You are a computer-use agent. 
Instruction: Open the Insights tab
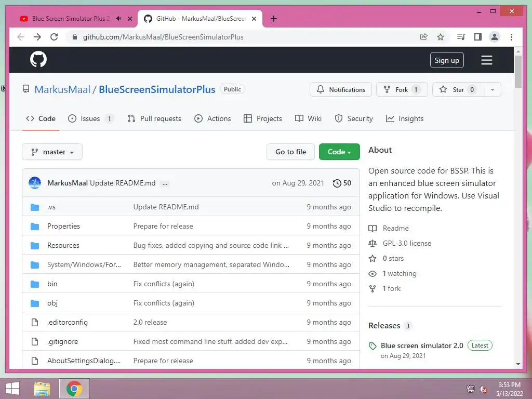405,119
